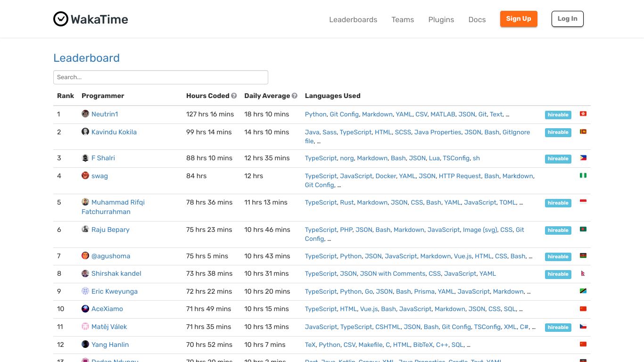
Task: Click the MATLAB language in Neutrin1's row
Action: click(x=443, y=114)
